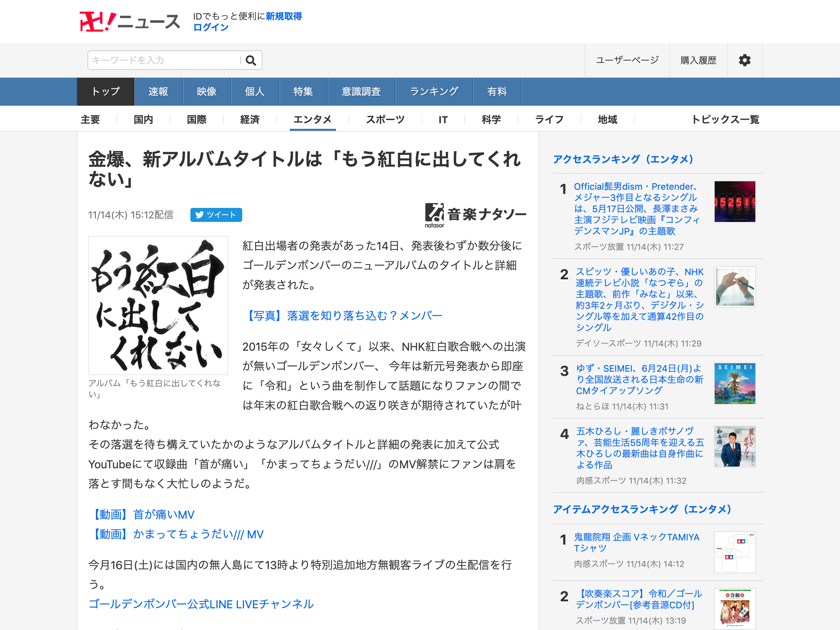Click the TAMIYA T-shirt thumbnail

pos(734,552)
